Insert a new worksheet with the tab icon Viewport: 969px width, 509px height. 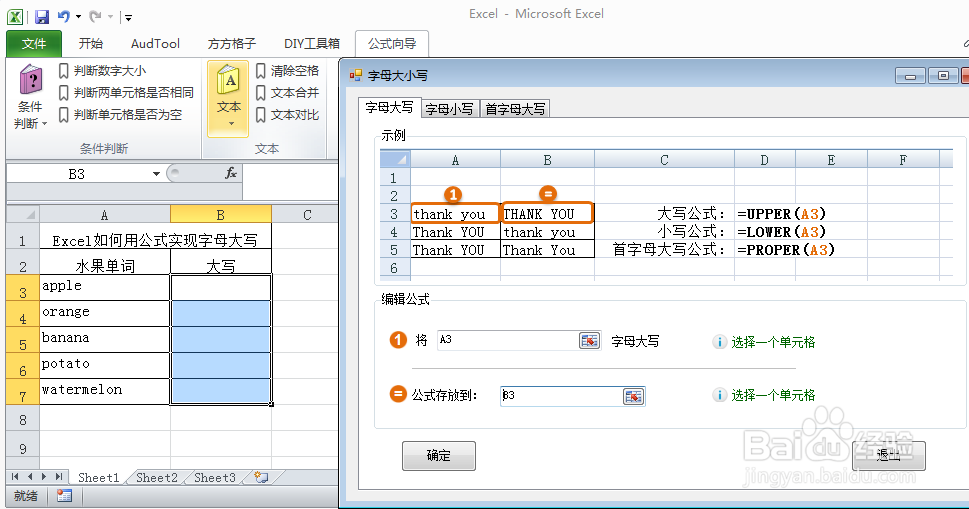click(261, 477)
